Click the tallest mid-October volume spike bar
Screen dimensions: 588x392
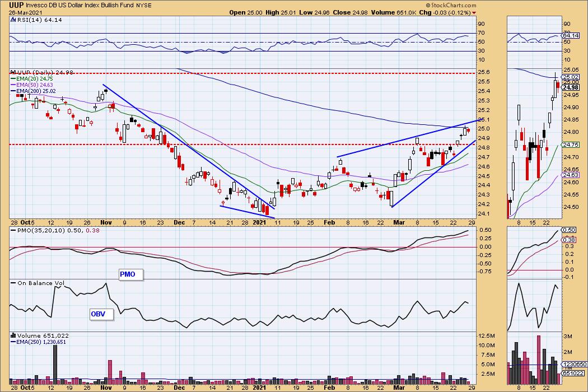(x=55, y=364)
